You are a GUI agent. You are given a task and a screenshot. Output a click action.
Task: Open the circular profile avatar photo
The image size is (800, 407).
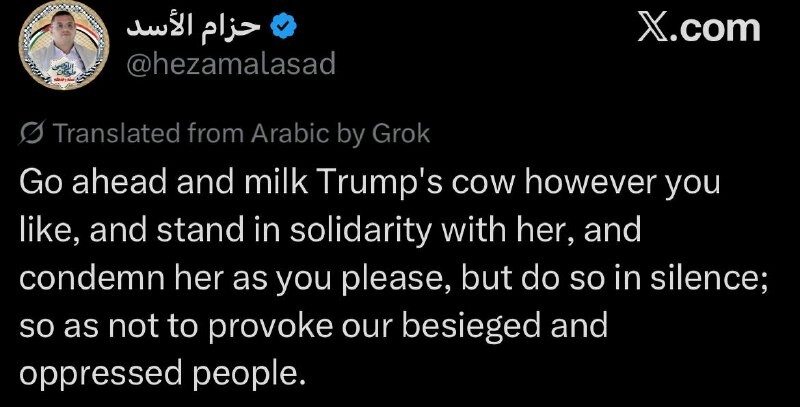tap(64, 45)
